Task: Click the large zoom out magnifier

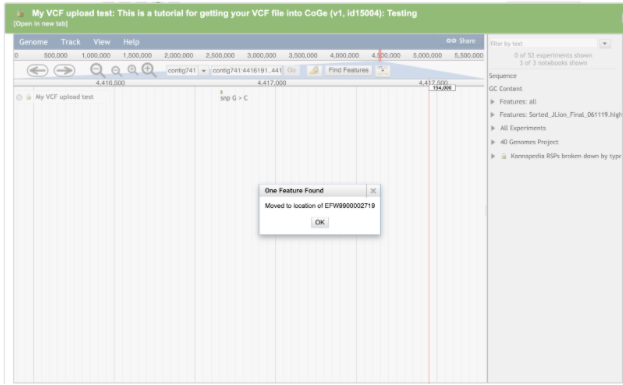Action: pyautogui.click(x=97, y=70)
